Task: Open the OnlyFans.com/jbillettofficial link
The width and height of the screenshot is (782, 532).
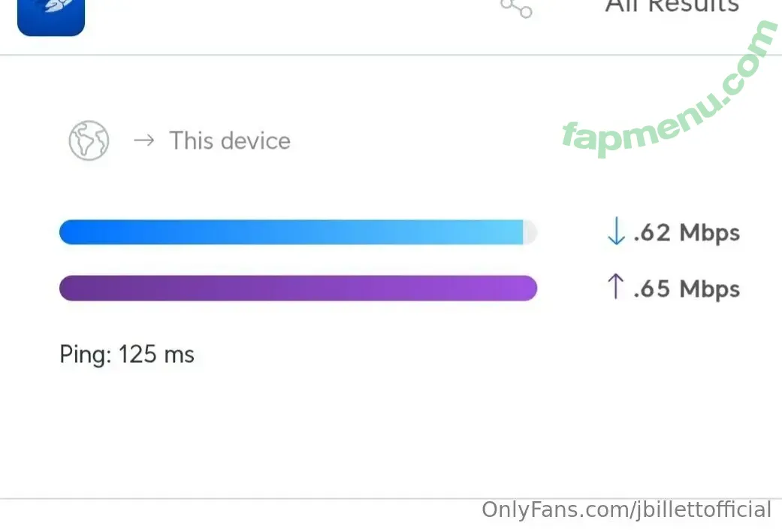Action: (x=627, y=510)
